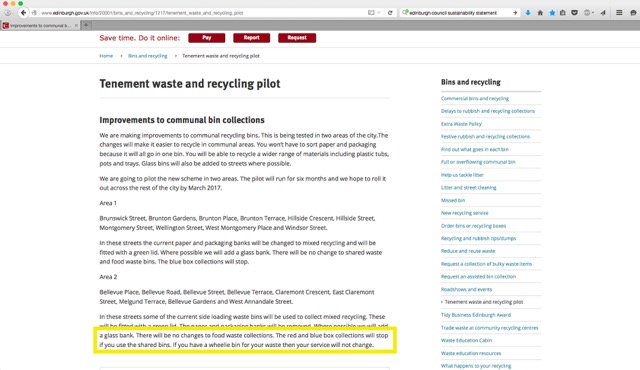Open the round grey extension icon in toolbar
Screen dimensions: 640x370
click(x=587, y=13)
